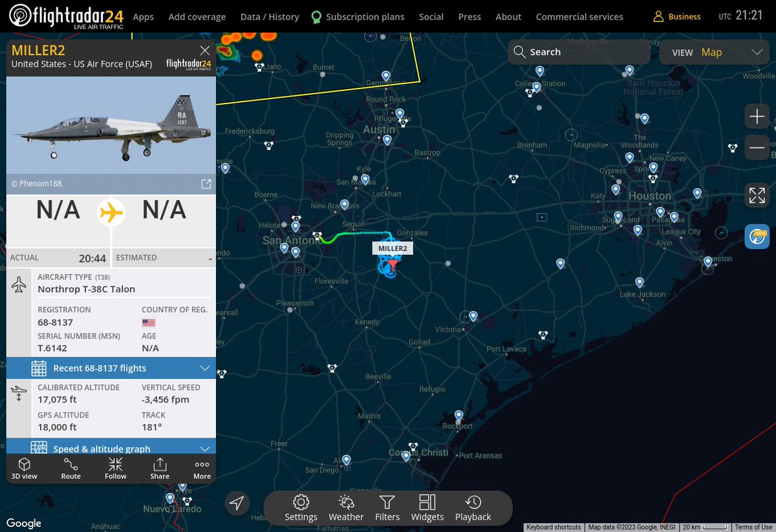The image size is (776, 532).
Task: Open the Data / History menu
Action: tap(270, 17)
